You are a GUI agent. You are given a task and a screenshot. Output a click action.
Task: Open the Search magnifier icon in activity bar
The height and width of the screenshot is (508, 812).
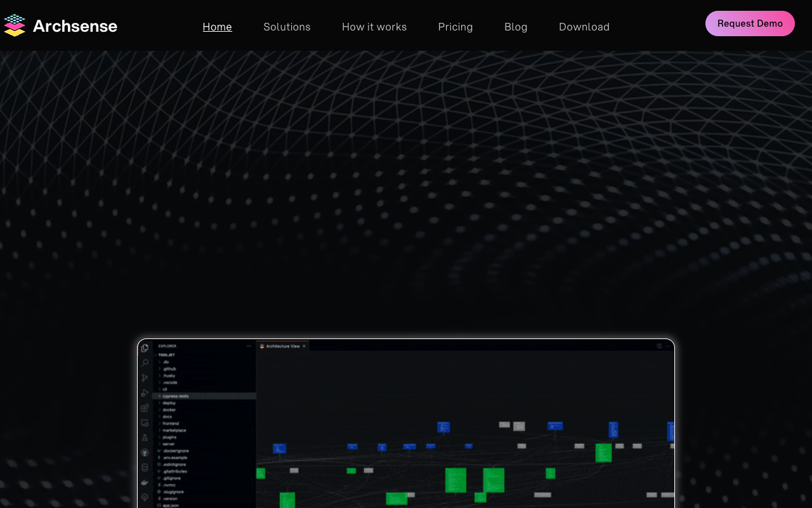tap(145, 363)
